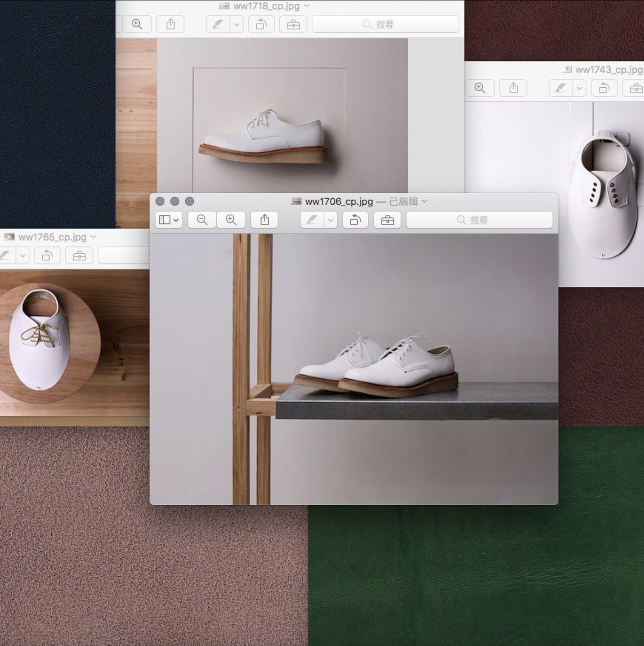Show Markup toolbar in ww1706_cp.jpg window

pyautogui.click(x=387, y=220)
